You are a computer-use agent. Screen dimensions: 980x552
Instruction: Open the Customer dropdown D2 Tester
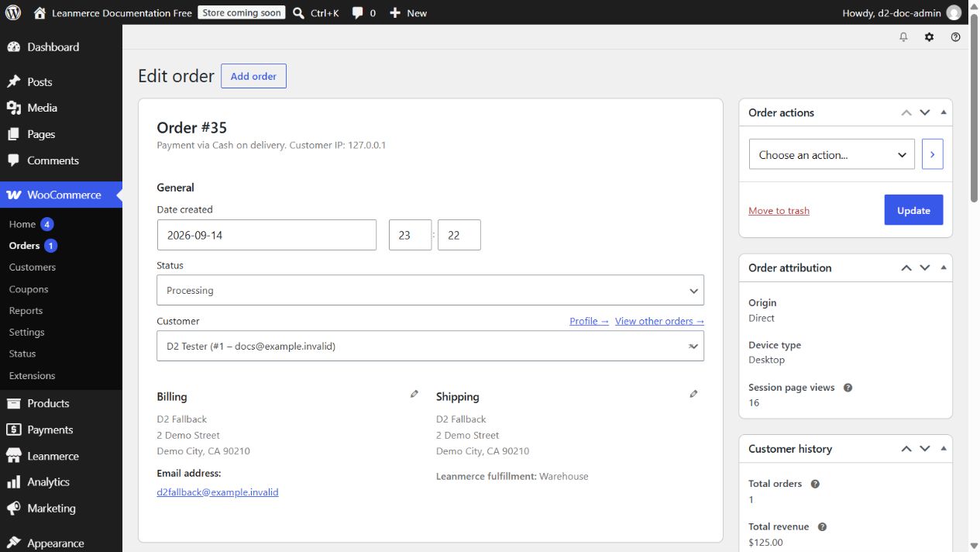click(430, 346)
